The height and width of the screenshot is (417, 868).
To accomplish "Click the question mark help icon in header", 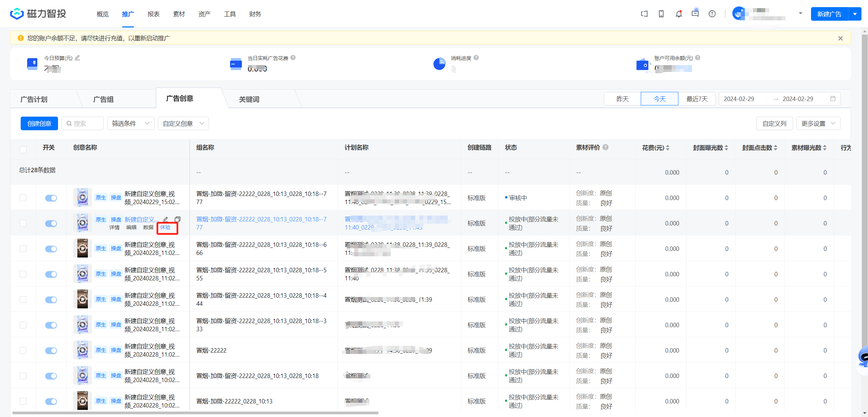I will pyautogui.click(x=712, y=14).
